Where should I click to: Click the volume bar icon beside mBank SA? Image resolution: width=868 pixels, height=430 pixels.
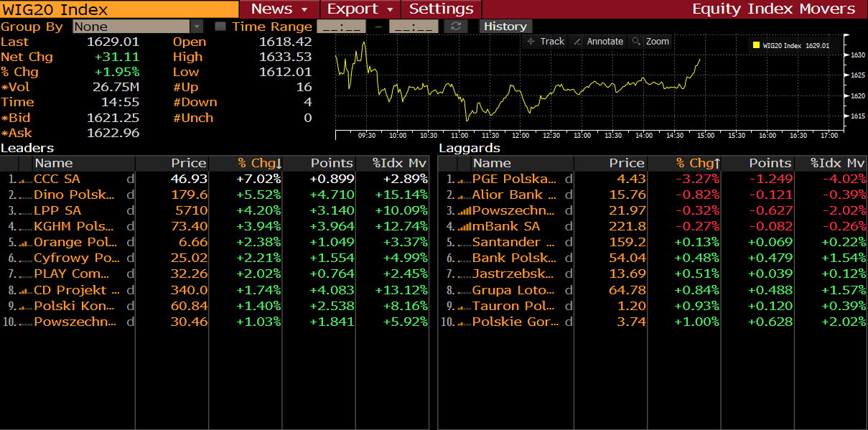(x=464, y=227)
